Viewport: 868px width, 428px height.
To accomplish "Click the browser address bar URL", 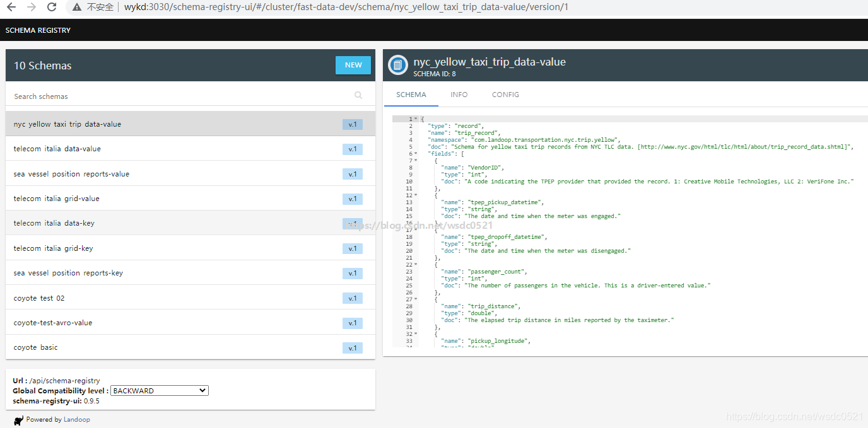I will [x=346, y=8].
